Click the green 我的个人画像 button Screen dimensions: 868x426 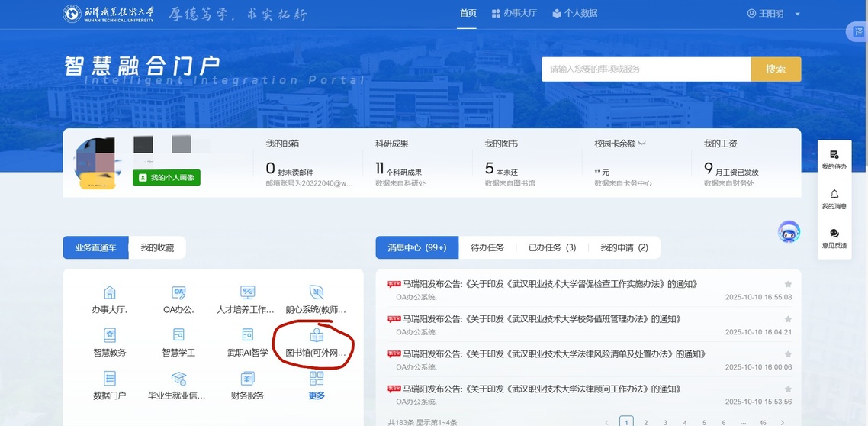pyautogui.click(x=166, y=177)
